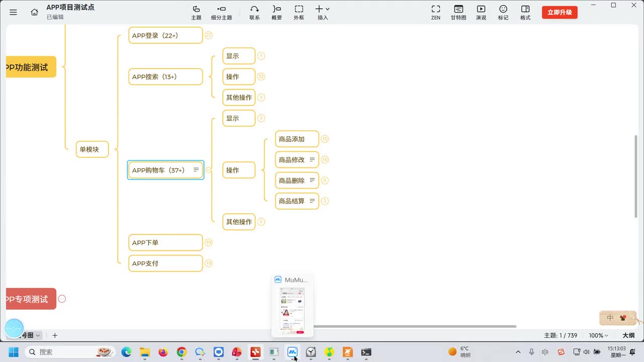Open the weather widget 6°C 晴朗

(459, 352)
